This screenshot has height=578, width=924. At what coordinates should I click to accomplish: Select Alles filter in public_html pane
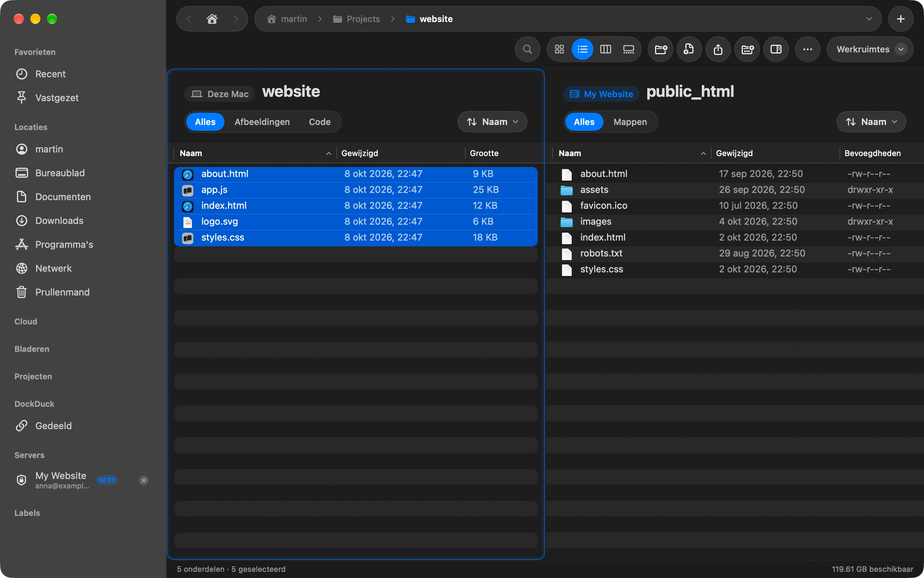pyautogui.click(x=584, y=122)
